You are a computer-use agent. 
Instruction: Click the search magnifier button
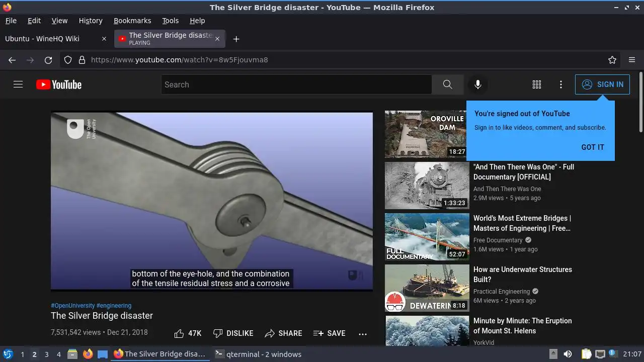447,84
